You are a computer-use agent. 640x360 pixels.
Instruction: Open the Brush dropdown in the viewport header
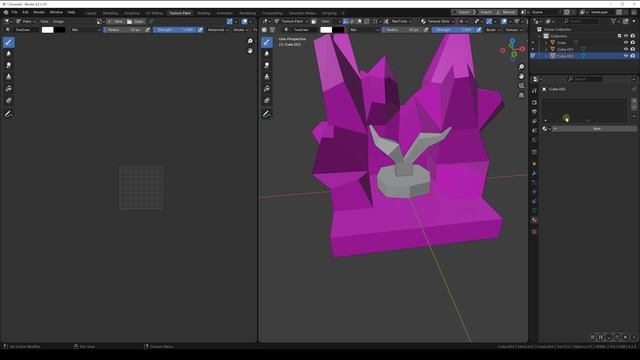493,30
